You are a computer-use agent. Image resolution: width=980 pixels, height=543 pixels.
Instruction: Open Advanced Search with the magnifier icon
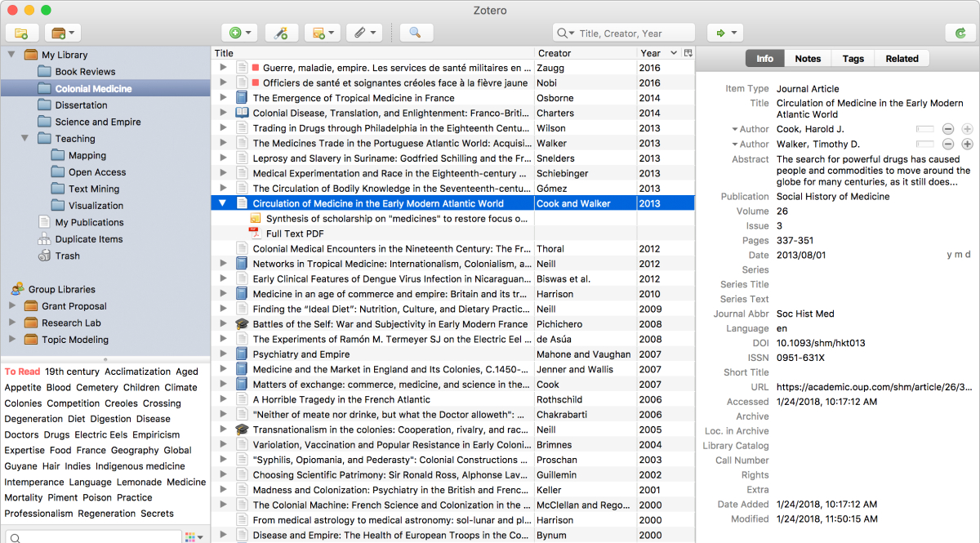point(415,33)
